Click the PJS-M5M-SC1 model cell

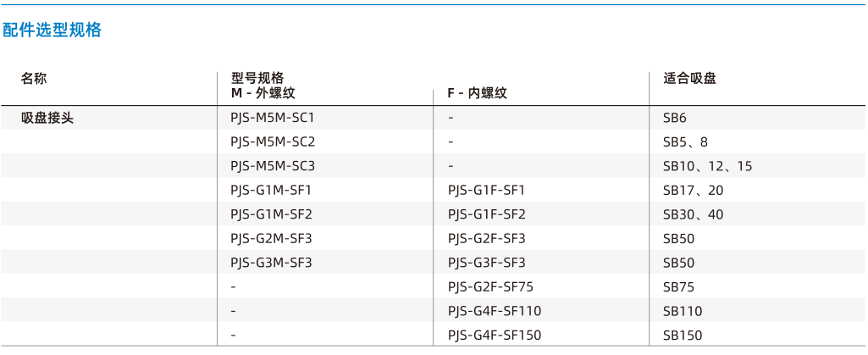click(273, 118)
